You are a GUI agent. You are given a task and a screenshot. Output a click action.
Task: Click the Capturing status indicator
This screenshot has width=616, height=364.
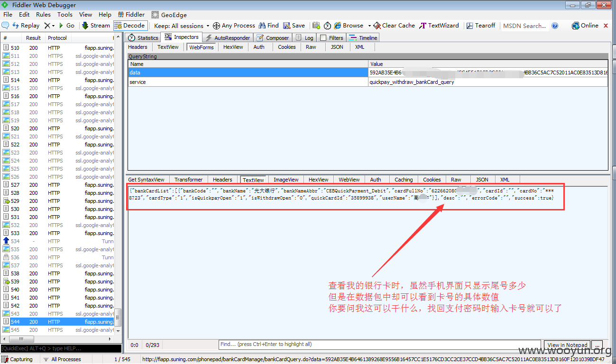[x=18, y=359]
